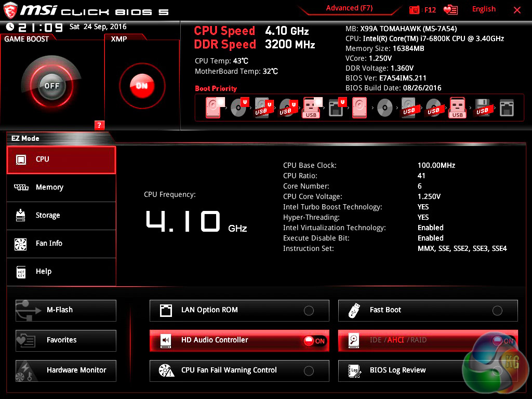Click the Core Number value 6
532x399 pixels.
point(420,187)
